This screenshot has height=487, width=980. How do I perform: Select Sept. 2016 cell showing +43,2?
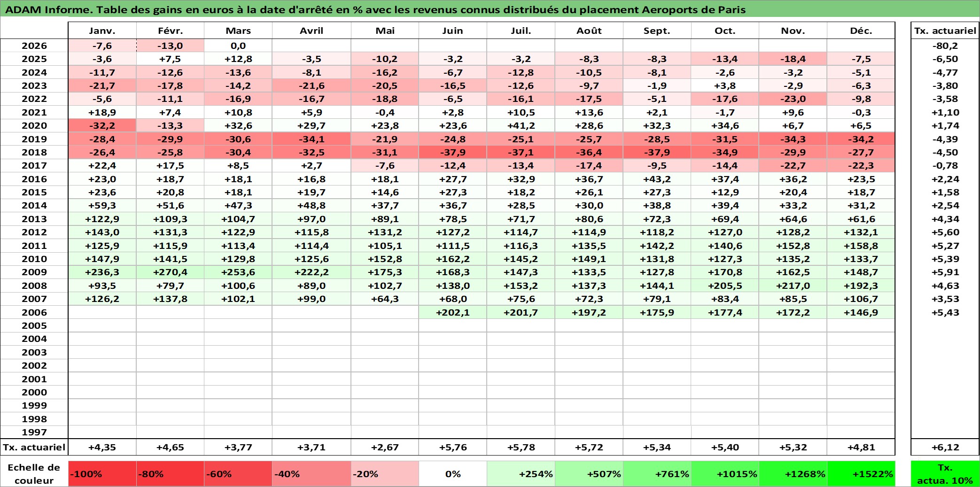coord(657,179)
